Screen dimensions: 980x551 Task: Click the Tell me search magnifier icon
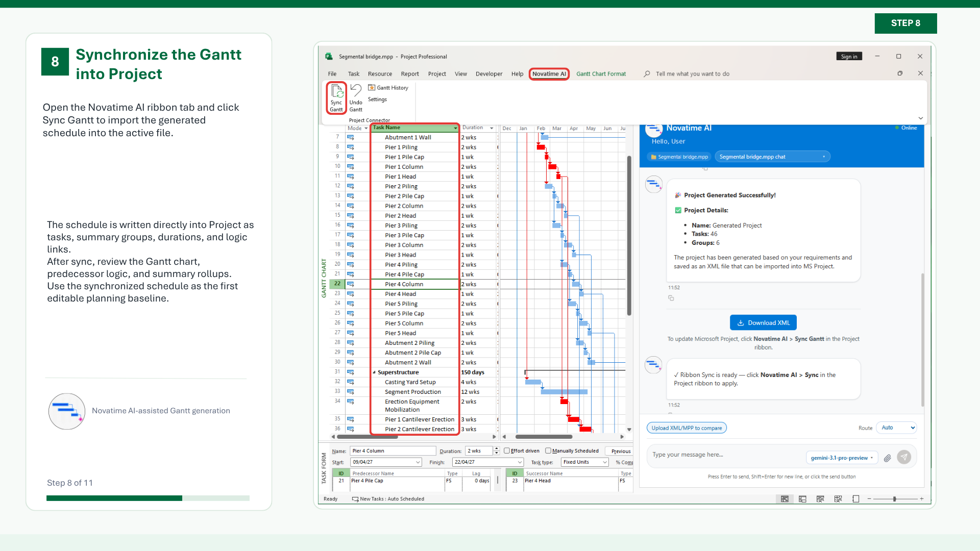(x=647, y=74)
